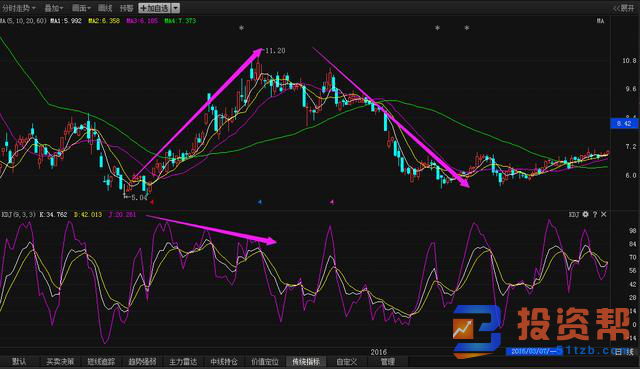The height and width of the screenshot is (369, 640).
Task: Select the 主力雷达 tab
Action: [x=183, y=362]
